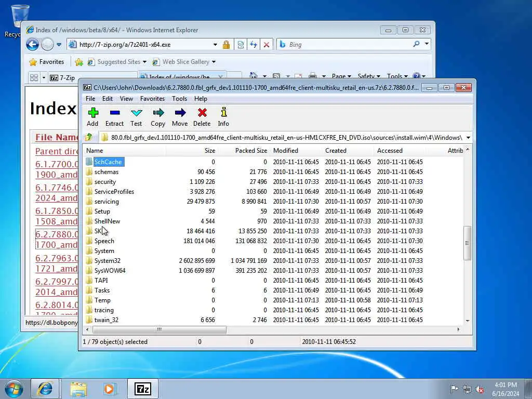The width and height of the screenshot is (532, 399).
Task: Expand the Web Slice Gallery dropdown
Action: tap(214, 62)
